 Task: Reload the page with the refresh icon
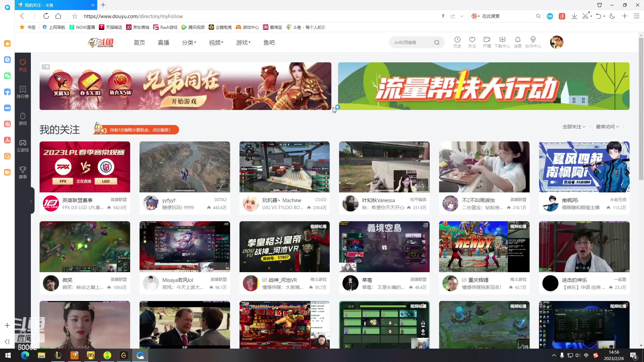pos(46,16)
